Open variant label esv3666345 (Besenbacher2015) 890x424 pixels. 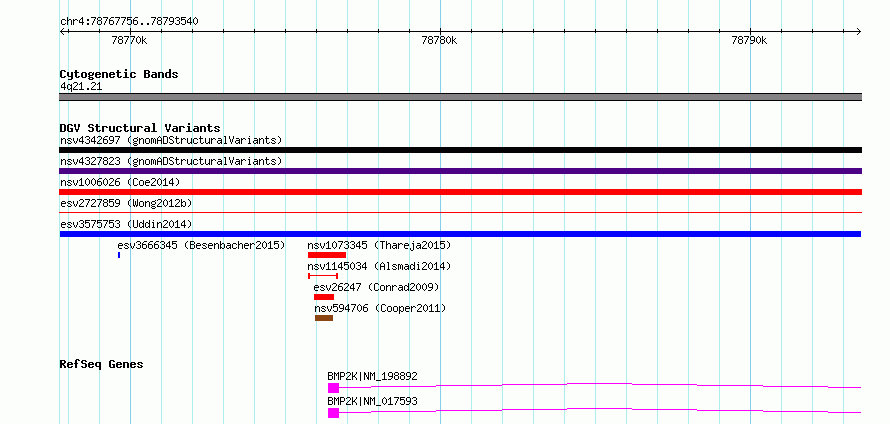201,245
